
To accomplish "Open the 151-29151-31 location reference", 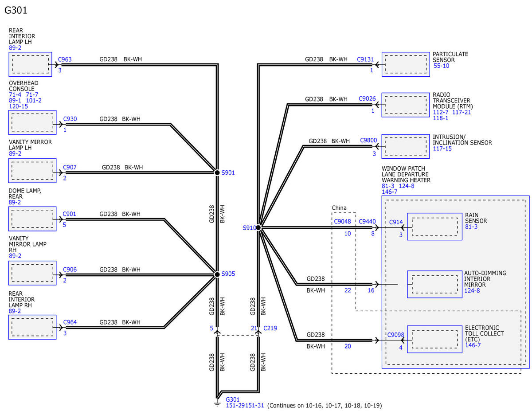I will point(245,406).
